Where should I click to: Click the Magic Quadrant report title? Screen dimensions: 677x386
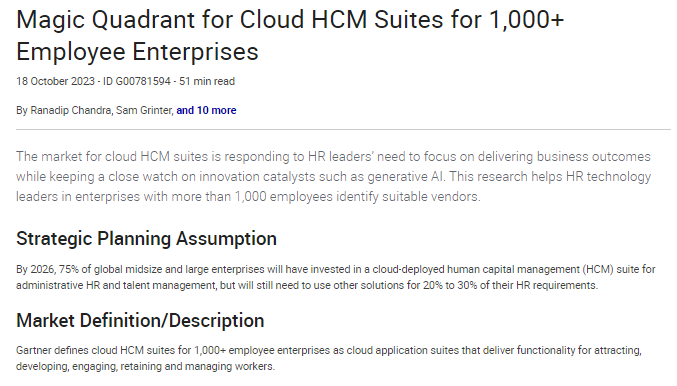(x=290, y=35)
